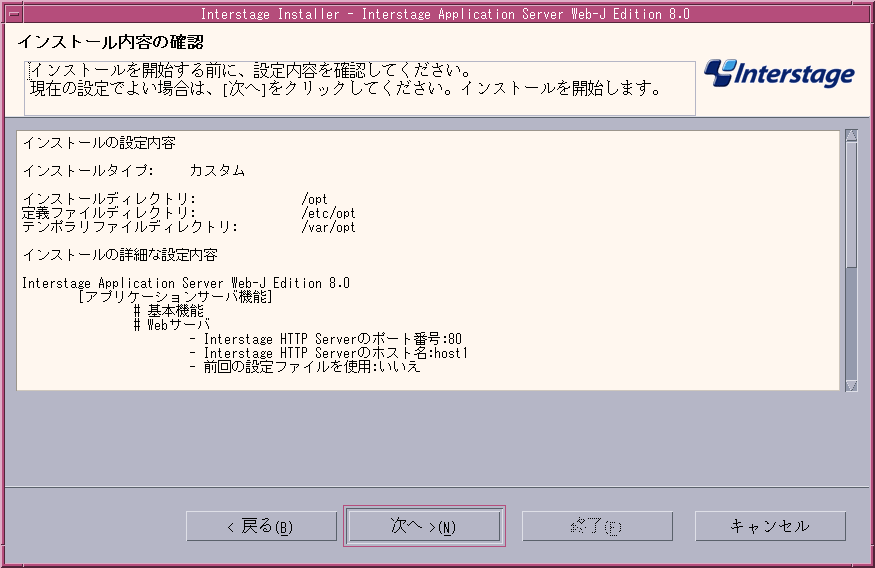The width and height of the screenshot is (875, 568).
Task: Click the instruction line 現在の設定でよい場合は
Action: [346, 88]
